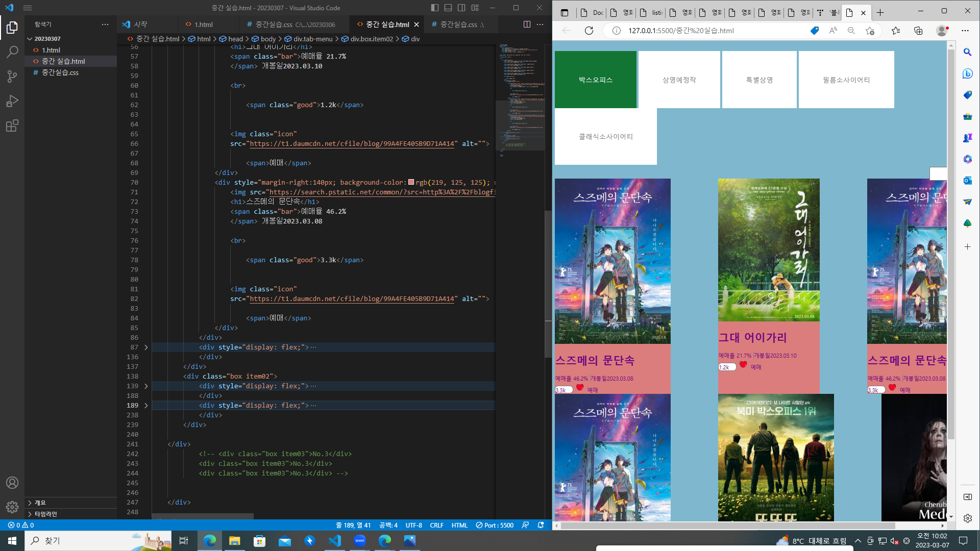Toggle Live Server Port 5500 status
980x551 pixels.
point(495,525)
